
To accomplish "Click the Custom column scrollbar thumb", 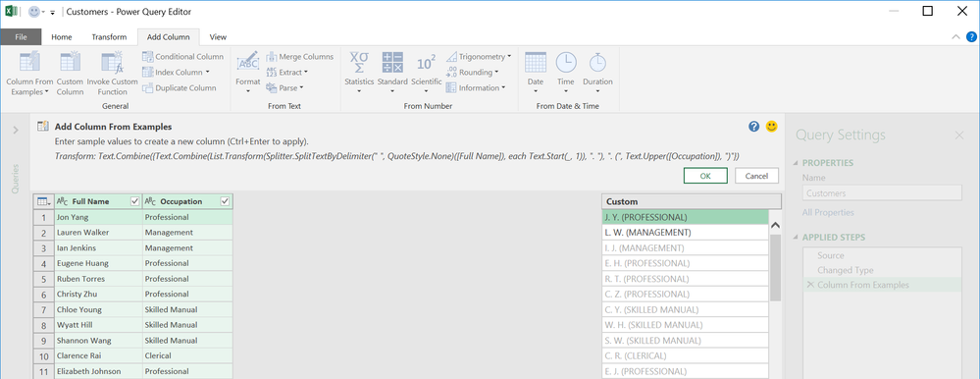I will pos(775,267).
